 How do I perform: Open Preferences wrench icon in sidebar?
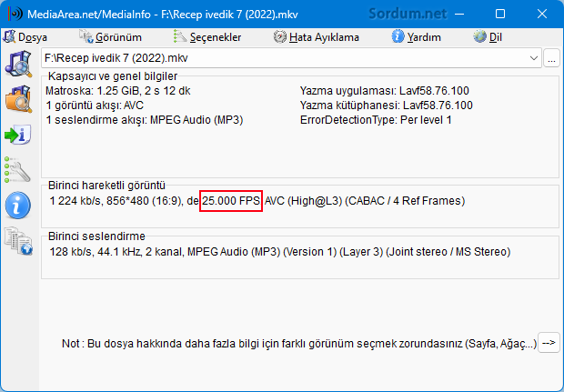[x=17, y=170]
